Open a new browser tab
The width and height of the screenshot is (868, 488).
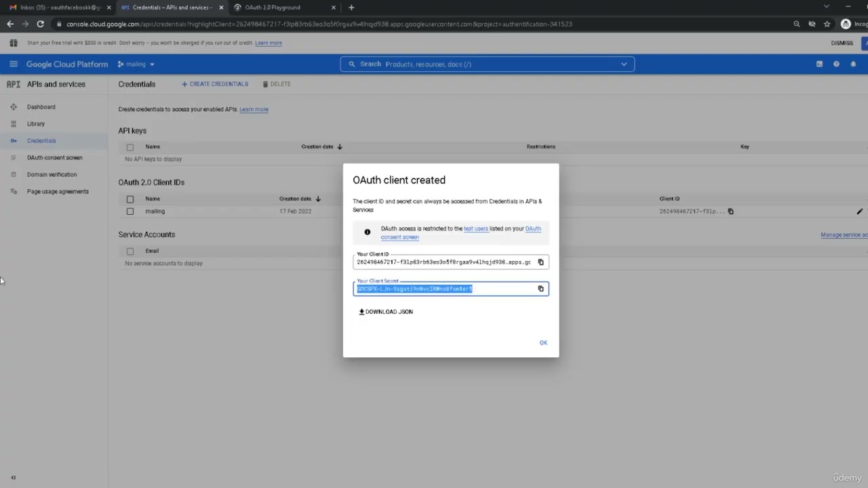click(x=351, y=7)
